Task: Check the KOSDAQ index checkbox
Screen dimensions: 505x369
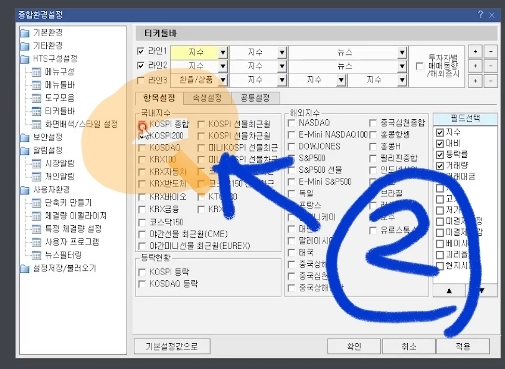Action: coord(142,148)
